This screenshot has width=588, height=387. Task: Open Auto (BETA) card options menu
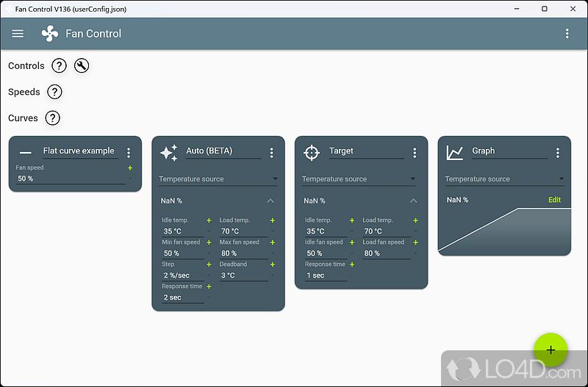(x=271, y=153)
